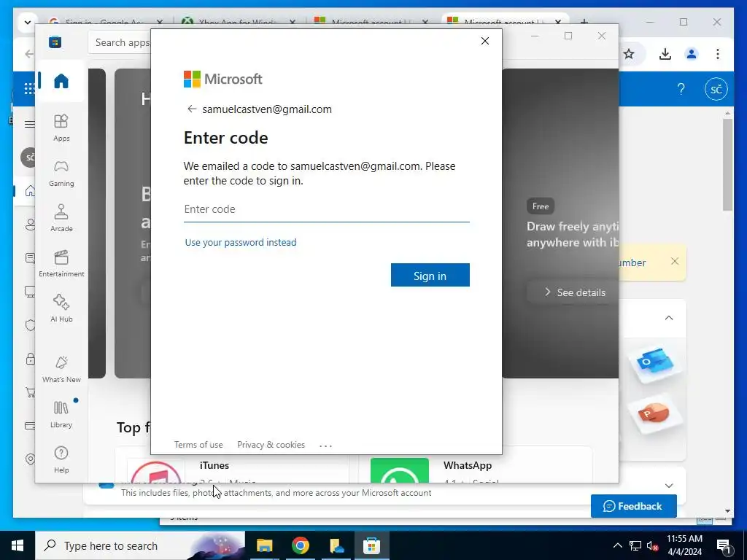Open Google Chrome from taskbar
This screenshot has height=560, width=747.
[x=300, y=545]
